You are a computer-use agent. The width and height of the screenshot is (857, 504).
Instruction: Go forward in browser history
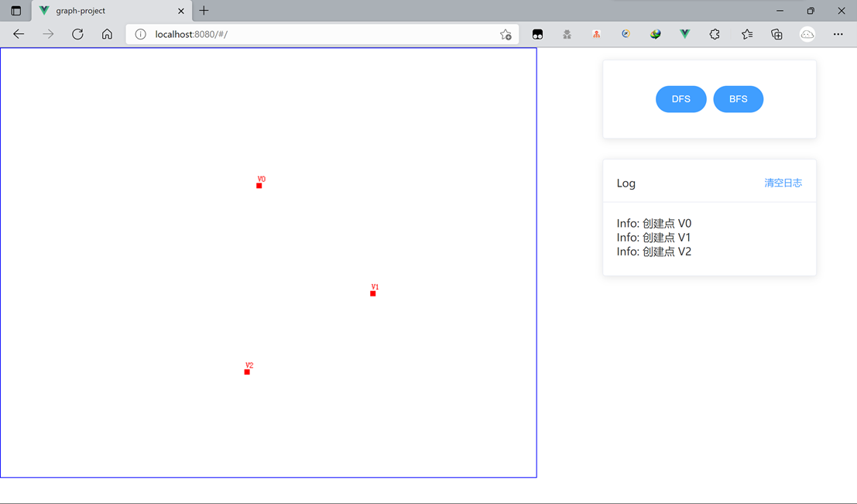[48, 34]
